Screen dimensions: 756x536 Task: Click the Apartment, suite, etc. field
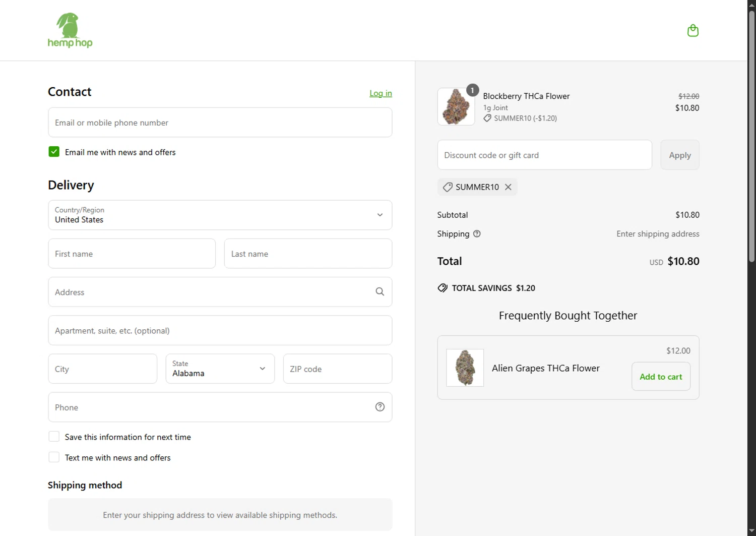(220, 330)
